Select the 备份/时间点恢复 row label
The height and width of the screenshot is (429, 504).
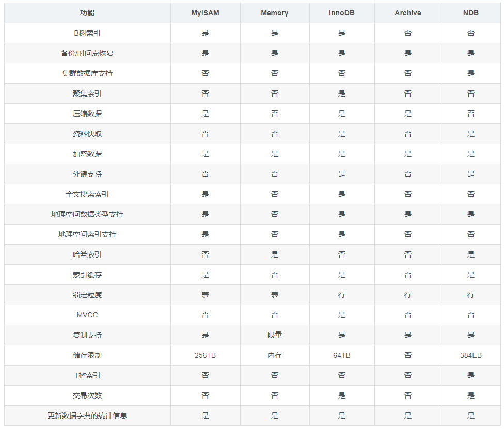(x=87, y=53)
